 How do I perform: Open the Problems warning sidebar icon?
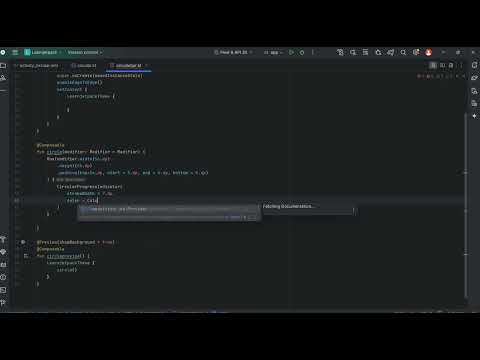(x=3, y=277)
